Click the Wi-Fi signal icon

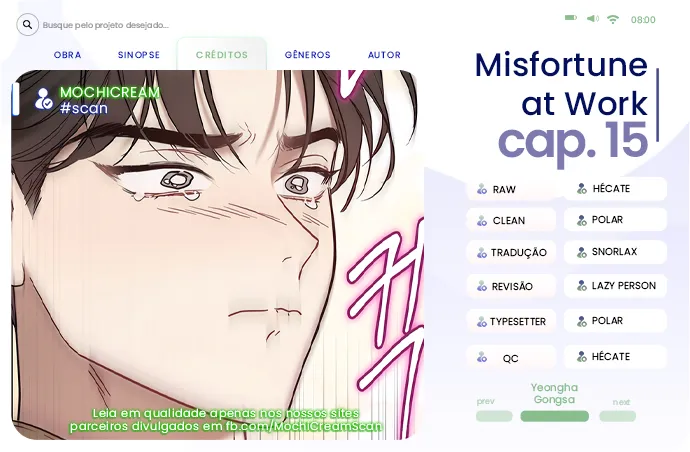613,19
